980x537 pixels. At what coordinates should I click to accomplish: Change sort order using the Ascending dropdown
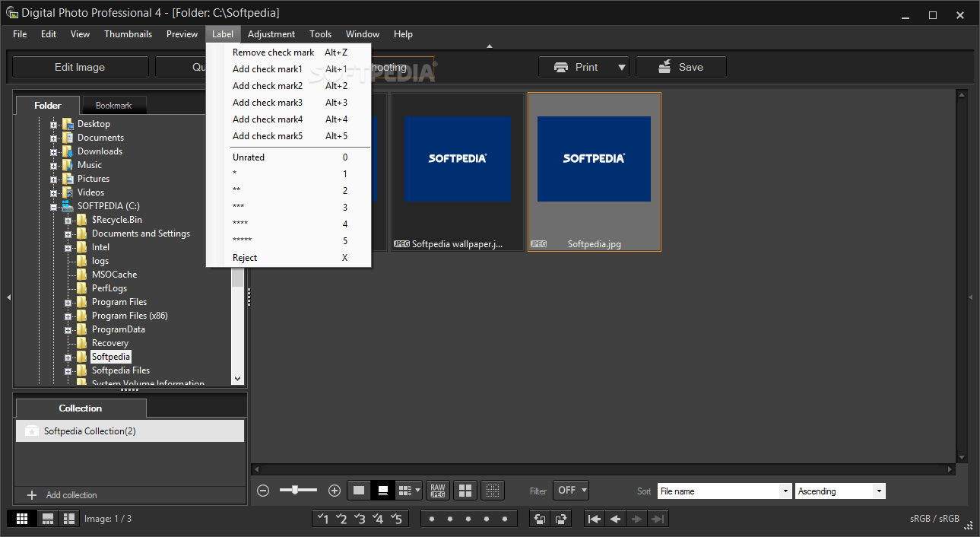tap(839, 491)
